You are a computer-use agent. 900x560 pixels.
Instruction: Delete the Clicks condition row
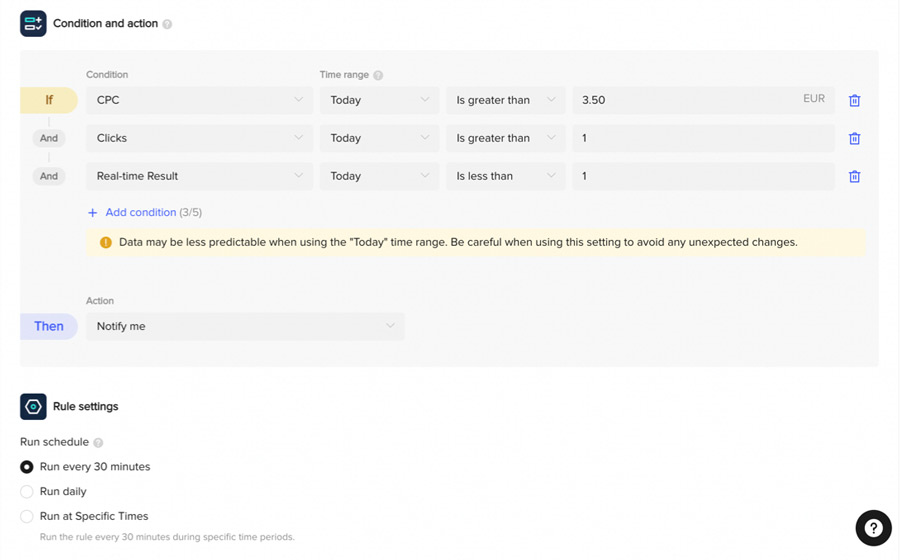click(x=854, y=138)
